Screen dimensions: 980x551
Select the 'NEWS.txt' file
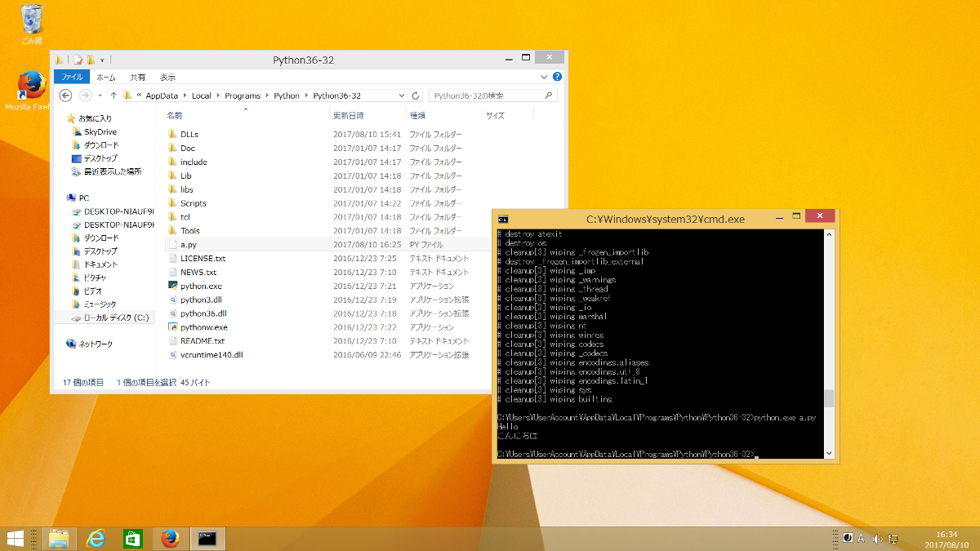pyautogui.click(x=198, y=272)
